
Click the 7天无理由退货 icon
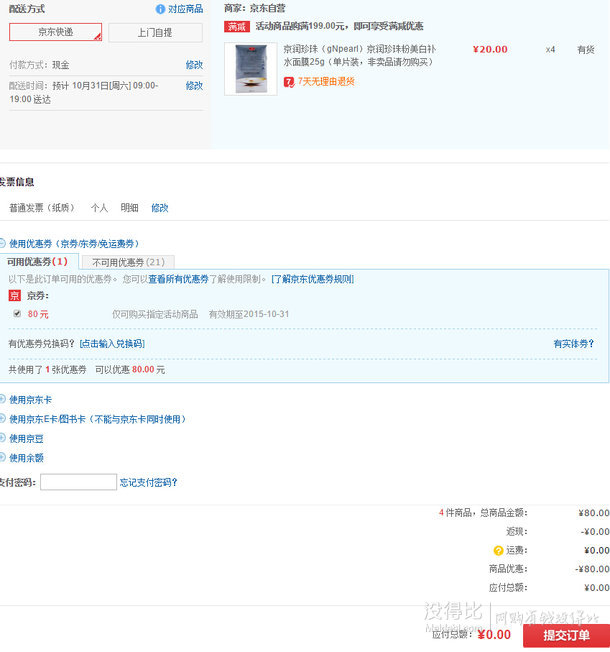point(289,82)
